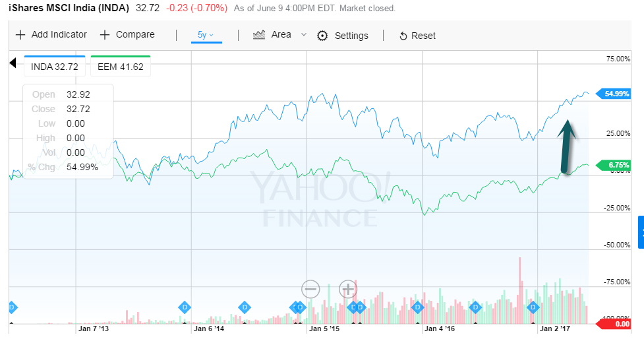The height and width of the screenshot is (345, 644).
Task: Click the market closed timestamp text
Action: point(314,8)
